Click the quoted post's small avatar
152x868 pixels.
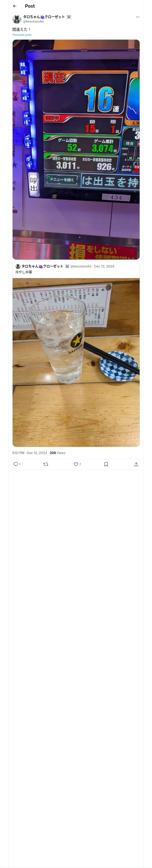point(18,266)
